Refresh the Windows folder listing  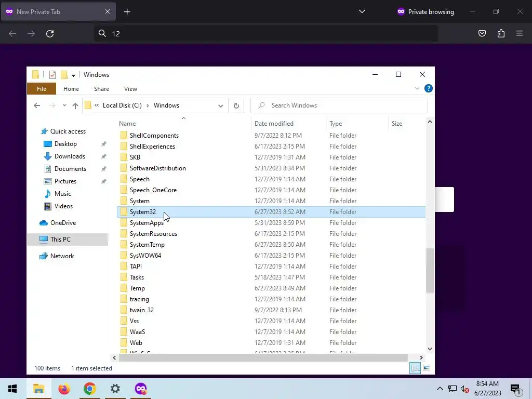click(236, 105)
